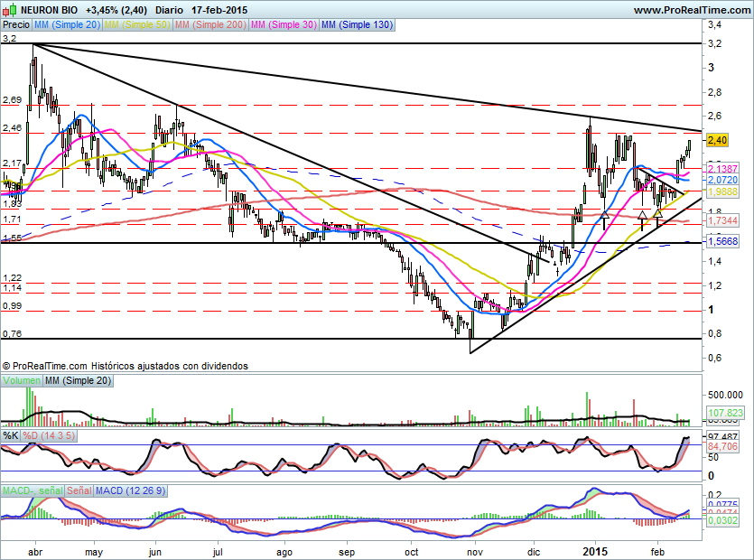Viewport: 754px width, 560px height.
Task: Open the %K stochastic label
Action: [11, 435]
